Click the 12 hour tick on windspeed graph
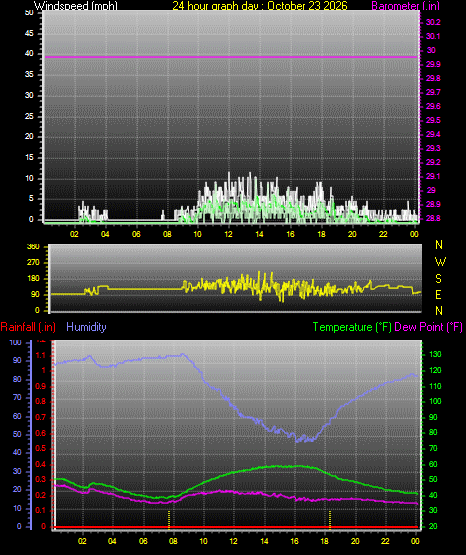The image size is (466, 555). pyautogui.click(x=229, y=234)
